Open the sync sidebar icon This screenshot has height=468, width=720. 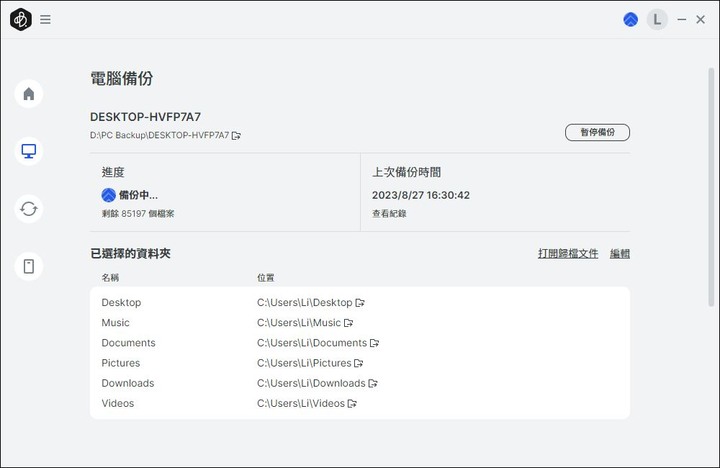tap(28, 209)
